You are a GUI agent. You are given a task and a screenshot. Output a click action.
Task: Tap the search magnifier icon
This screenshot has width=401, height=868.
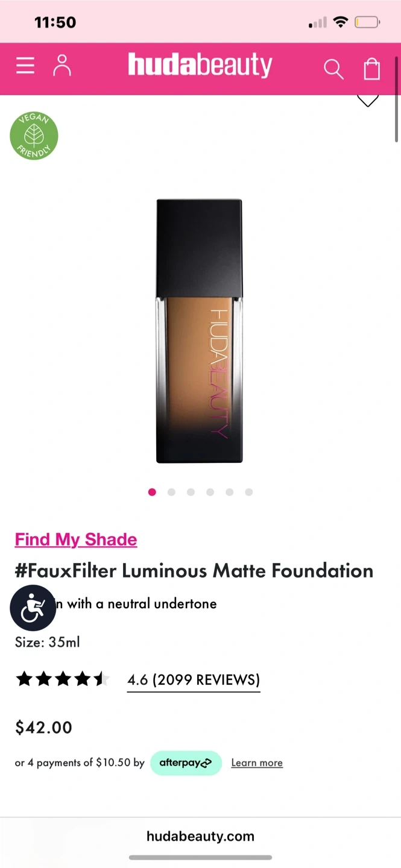pyautogui.click(x=333, y=69)
